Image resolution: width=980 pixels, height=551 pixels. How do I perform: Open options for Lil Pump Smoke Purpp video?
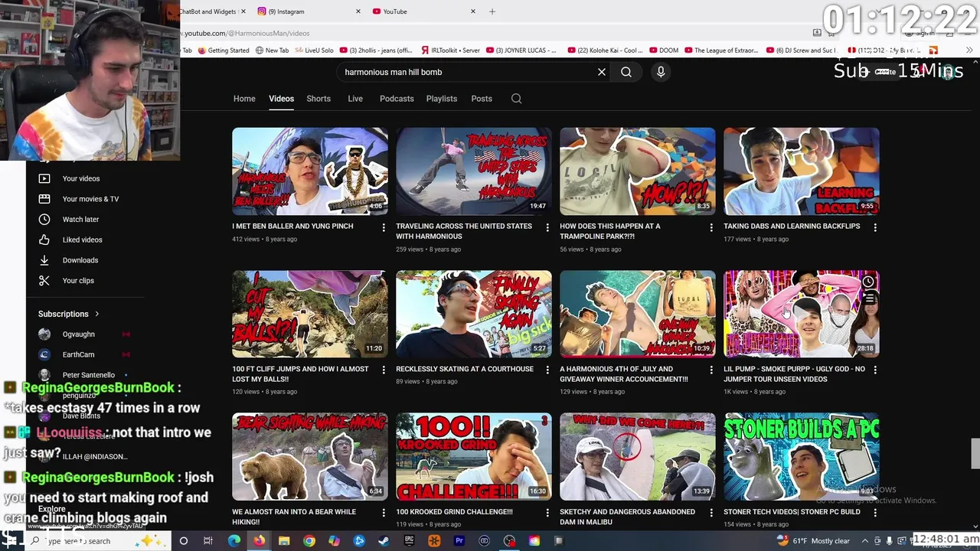(875, 370)
